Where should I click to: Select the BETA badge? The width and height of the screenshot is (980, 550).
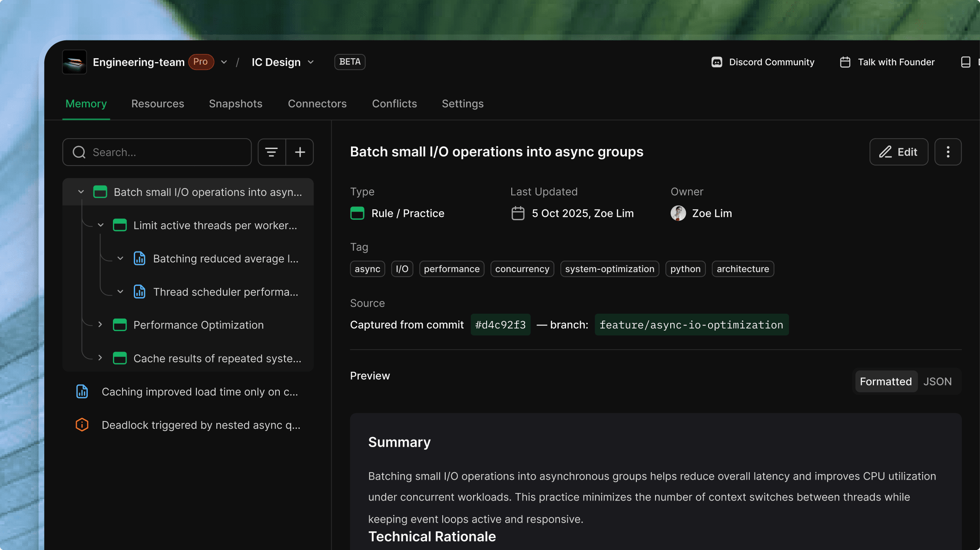pos(350,62)
